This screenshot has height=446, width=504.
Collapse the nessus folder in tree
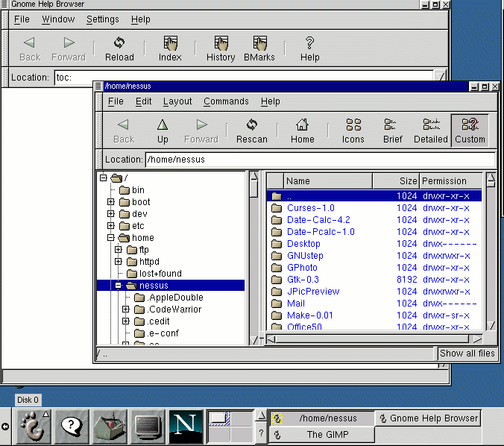point(119,285)
